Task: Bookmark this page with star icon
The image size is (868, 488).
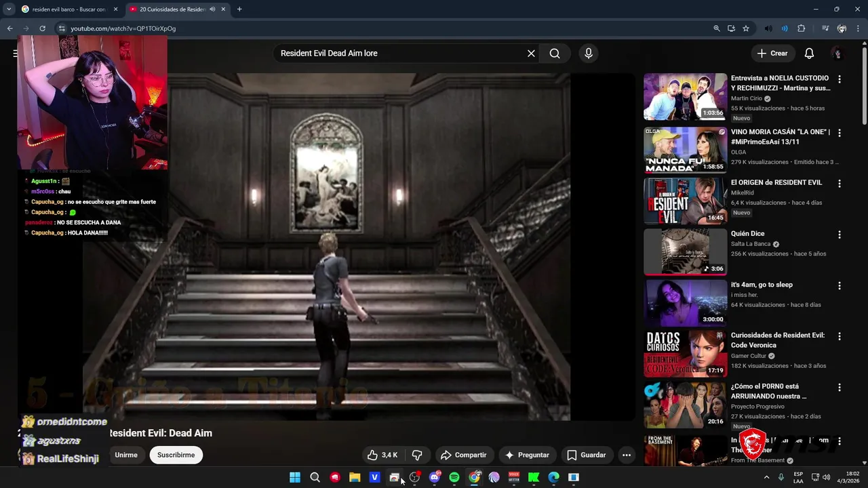Action: pyautogui.click(x=746, y=28)
